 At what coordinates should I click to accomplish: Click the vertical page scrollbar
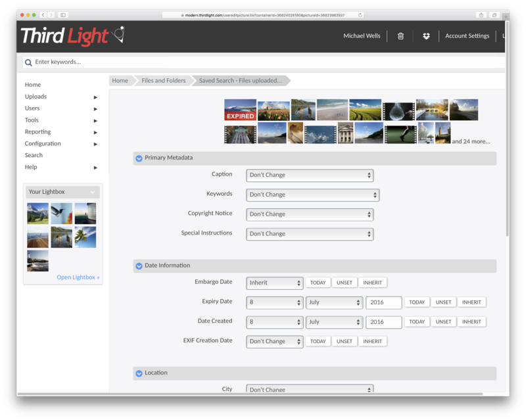pos(507,128)
